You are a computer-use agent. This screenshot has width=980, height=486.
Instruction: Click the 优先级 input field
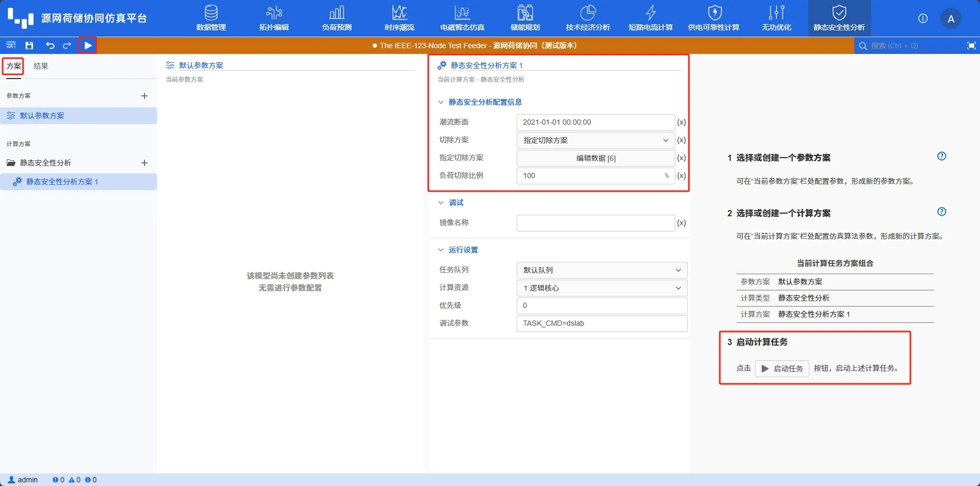pos(602,306)
